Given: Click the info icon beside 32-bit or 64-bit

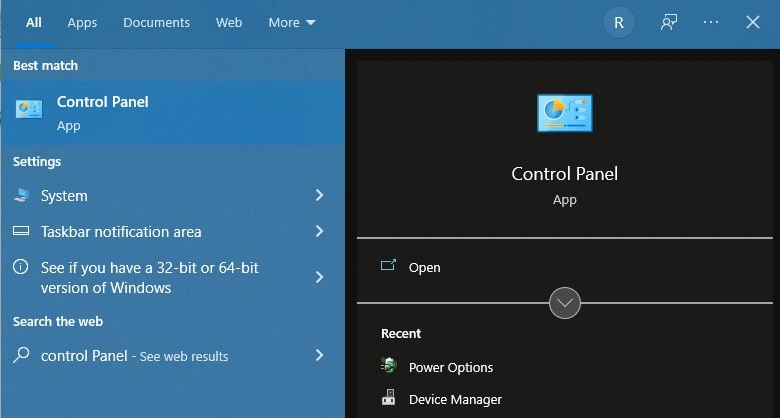Looking at the screenshot, I should [x=20, y=267].
